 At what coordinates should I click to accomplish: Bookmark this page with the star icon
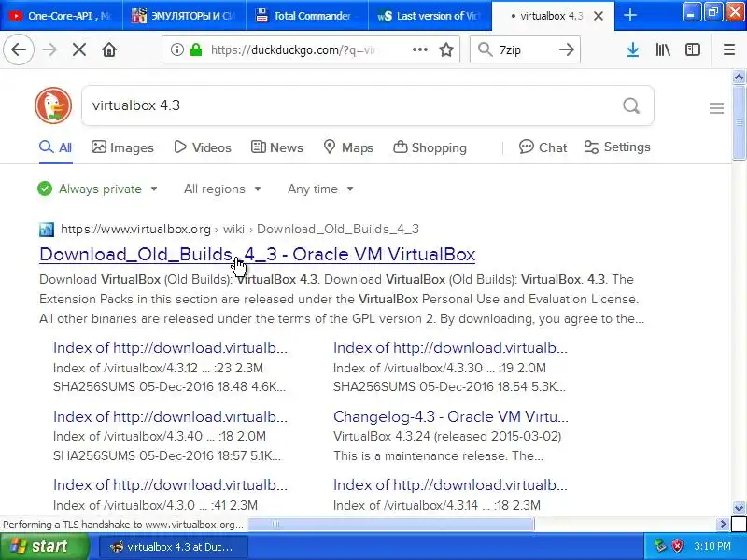[x=446, y=49]
